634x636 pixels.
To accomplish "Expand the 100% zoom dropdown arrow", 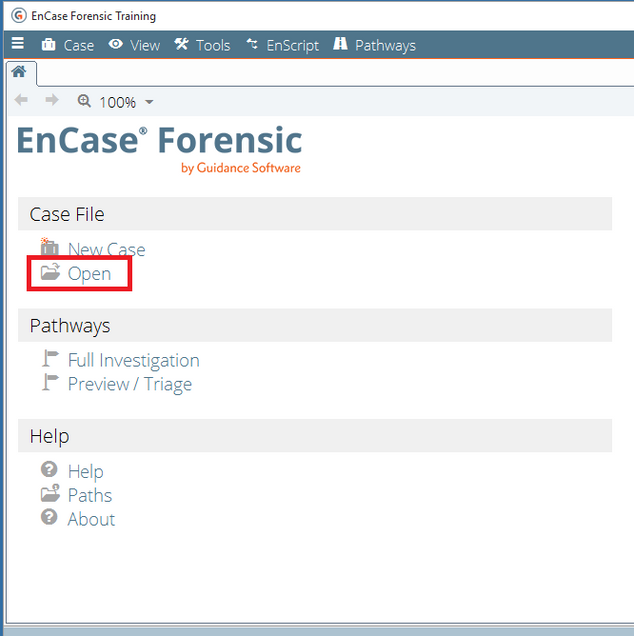I will tap(149, 102).
